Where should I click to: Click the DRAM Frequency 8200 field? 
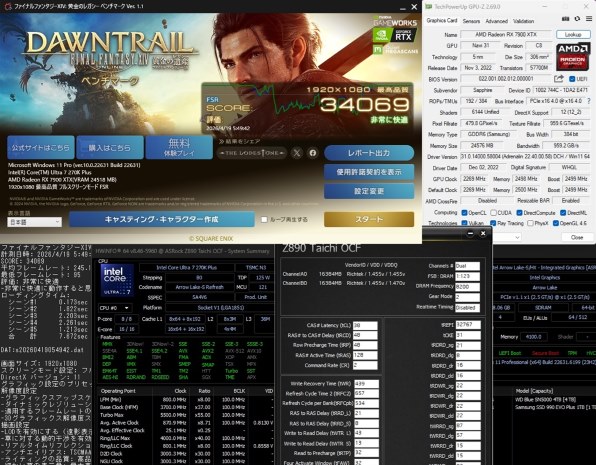click(x=467, y=286)
